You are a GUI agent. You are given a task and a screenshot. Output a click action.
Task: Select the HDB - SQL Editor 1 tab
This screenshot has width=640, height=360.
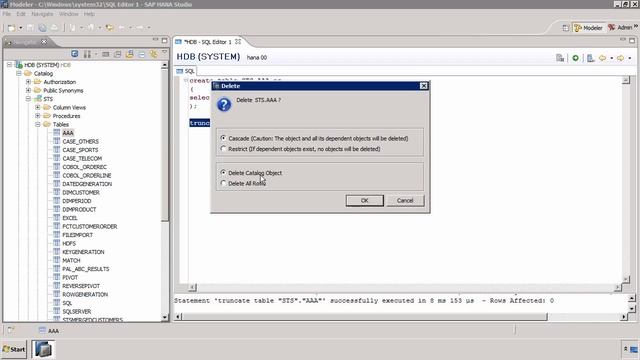pos(208,42)
